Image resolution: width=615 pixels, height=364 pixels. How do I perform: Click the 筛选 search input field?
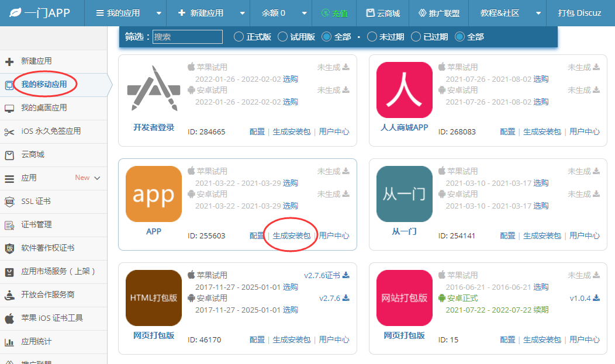[188, 37]
